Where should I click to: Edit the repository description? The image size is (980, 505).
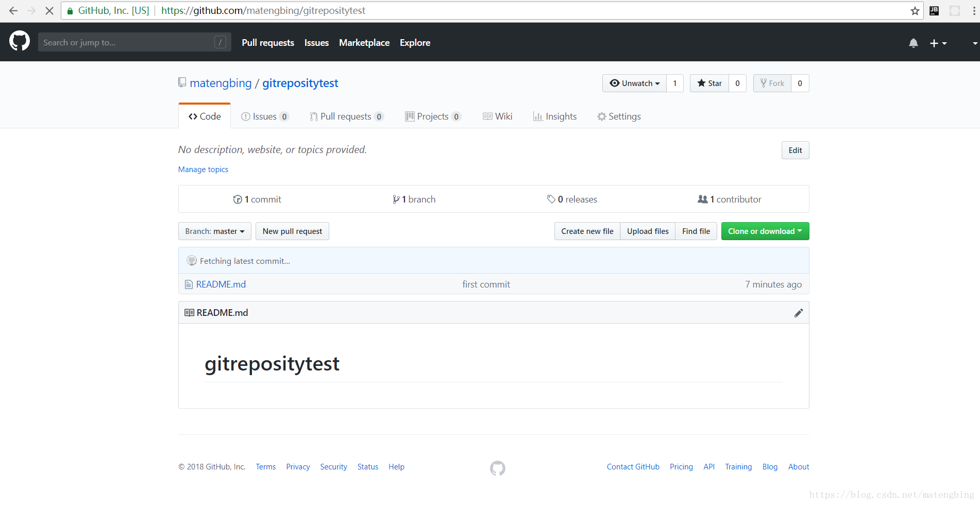[x=795, y=150]
